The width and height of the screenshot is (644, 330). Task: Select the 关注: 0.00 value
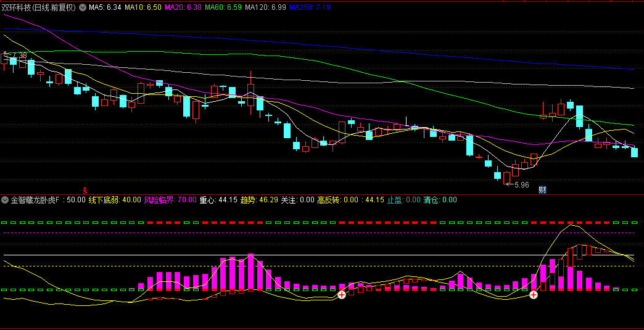point(297,200)
